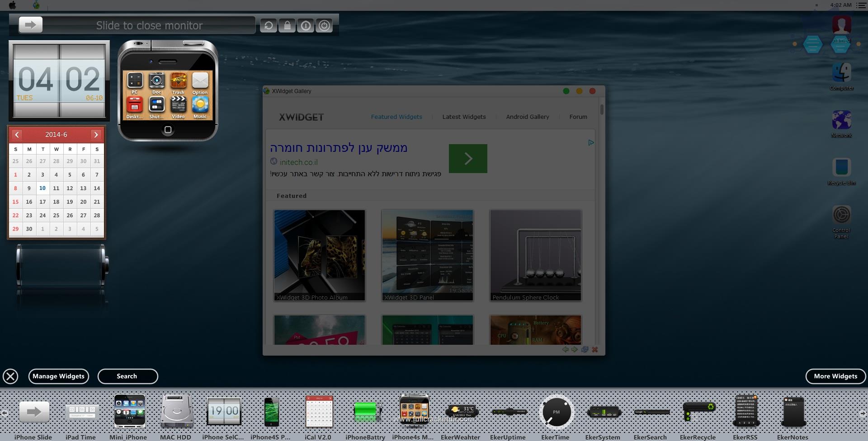The width and height of the screenshot is (868, 441).
Task: Select the MAC HDD widget
Action: (176, 417)
